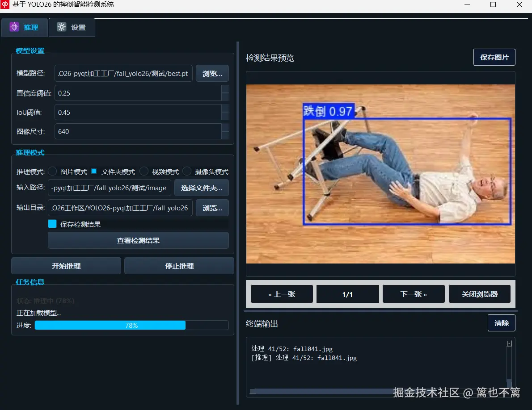Clear terminal output with 清除 button
The height and width of the screenshot is (410, 532).
click(501, 322)
